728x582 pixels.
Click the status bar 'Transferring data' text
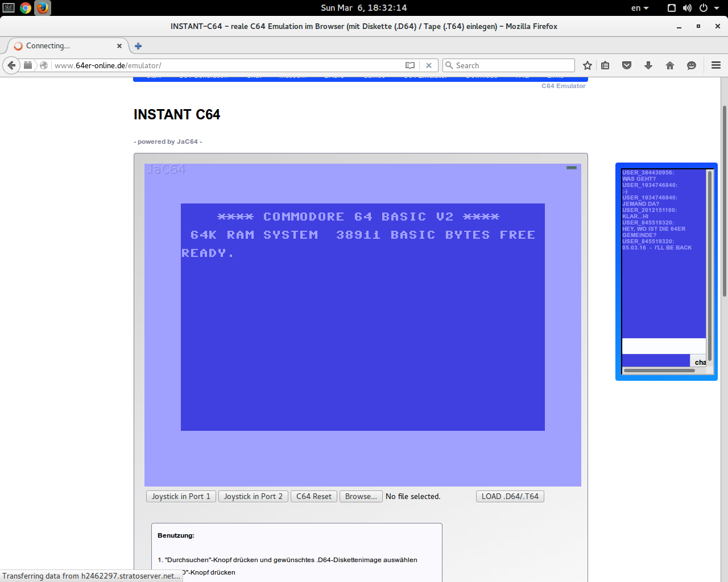[91, 576]
